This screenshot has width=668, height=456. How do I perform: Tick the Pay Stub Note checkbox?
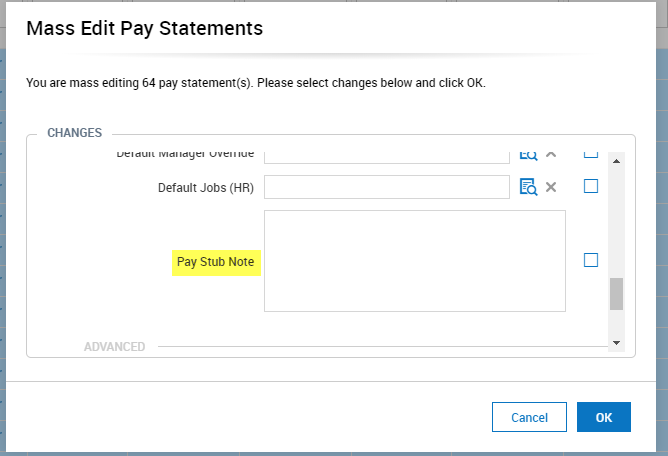click(x=591, y=260)
